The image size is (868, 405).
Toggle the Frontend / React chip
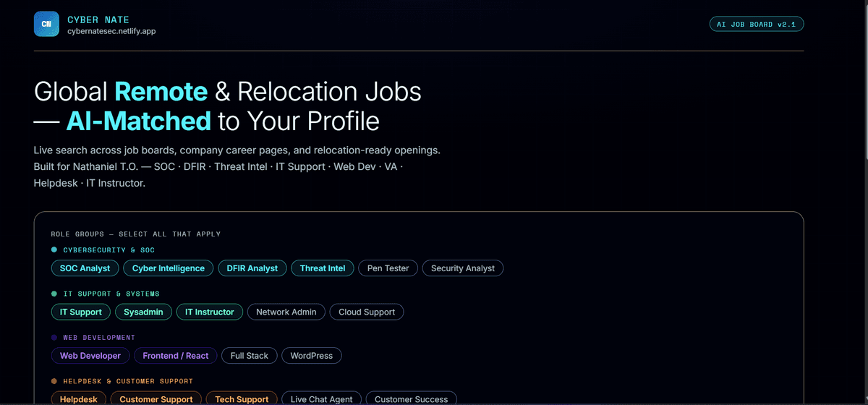click(x=176, y=356)
